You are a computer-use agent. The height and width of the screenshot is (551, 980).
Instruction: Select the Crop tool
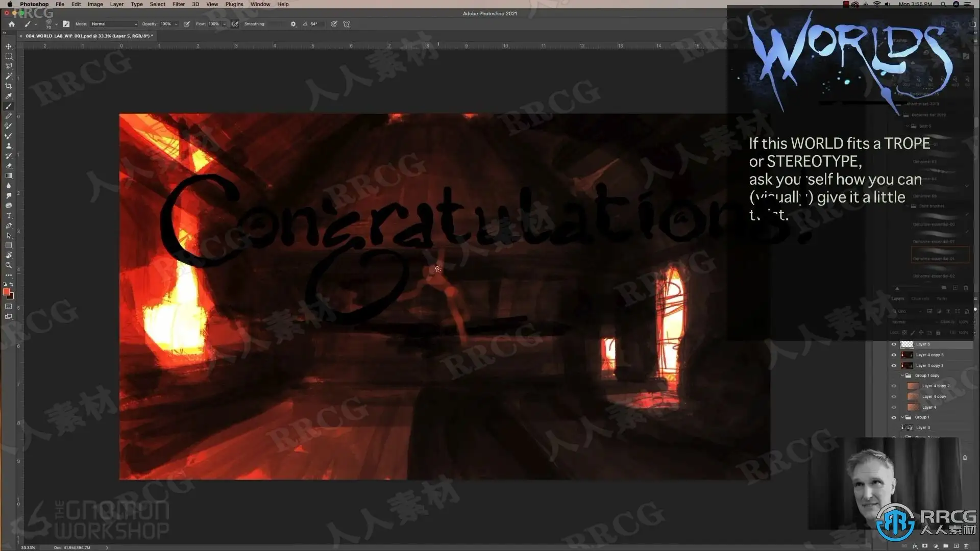pyautogui.click(x=9, y=86)
